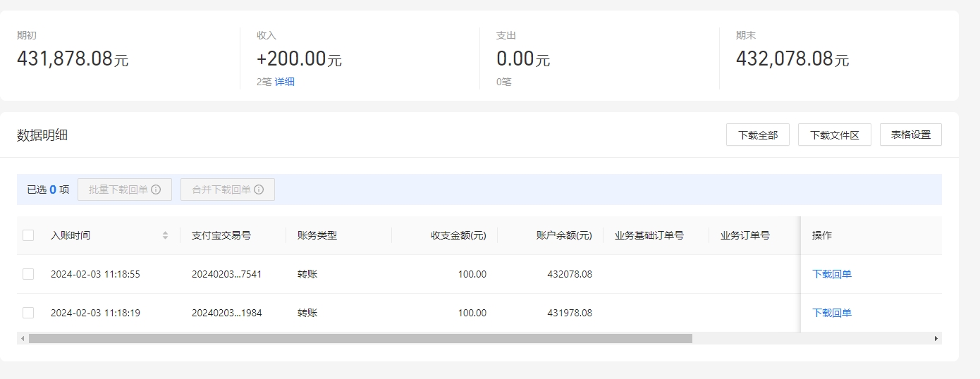Viewport: 980px width, 379px height.
Task: Check the row dated 2024-02-03 11:18:19
Action: click(x=28, y=313)
